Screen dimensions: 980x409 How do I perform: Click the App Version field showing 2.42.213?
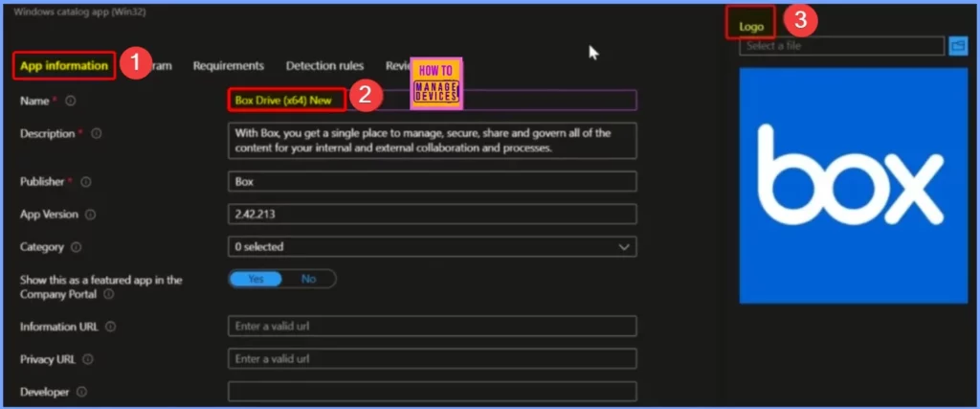pos(433,214)
